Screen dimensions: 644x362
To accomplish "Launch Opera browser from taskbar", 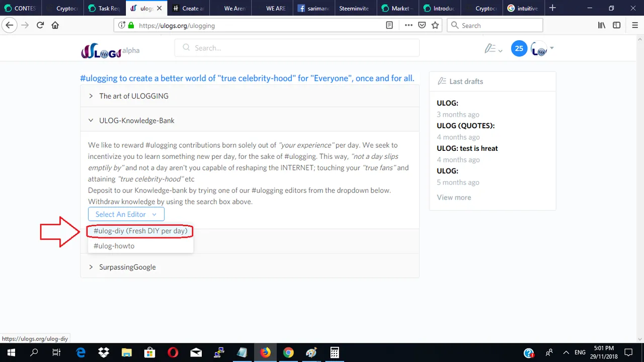I will (173, 352).
